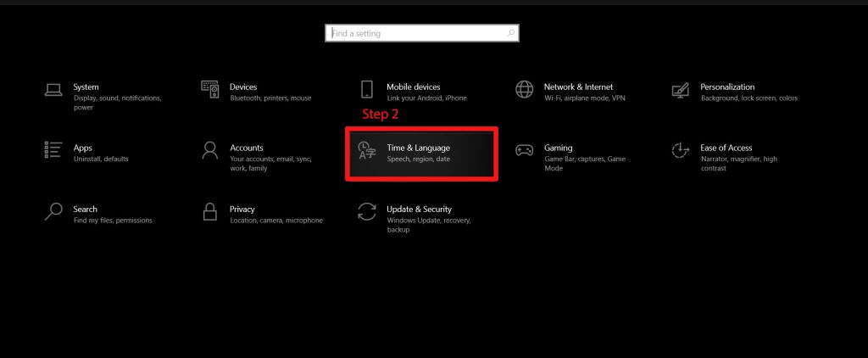
Task: Open the 'Network & Internet' label
Action: pos(578,87)
